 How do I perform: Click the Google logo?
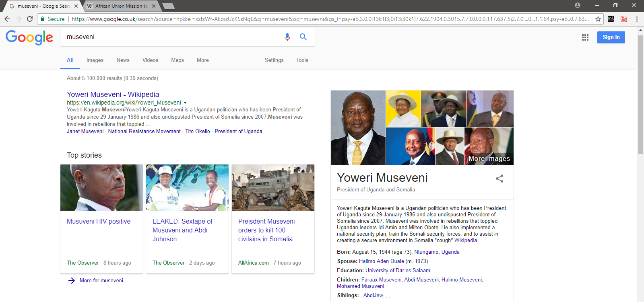coord(29,37)
